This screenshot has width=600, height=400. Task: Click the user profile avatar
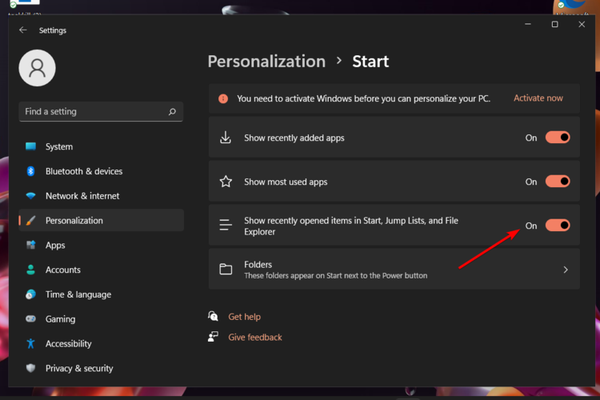(37, 68)
